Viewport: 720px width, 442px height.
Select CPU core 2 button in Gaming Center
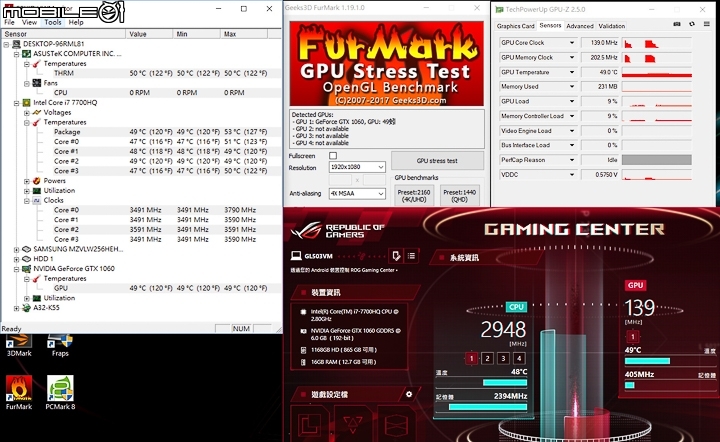pyautogui.click(x=488, y=358)
